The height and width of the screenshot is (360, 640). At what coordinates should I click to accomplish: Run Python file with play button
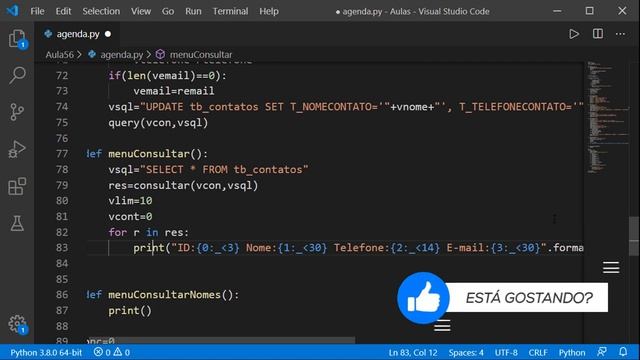[574, 34]
